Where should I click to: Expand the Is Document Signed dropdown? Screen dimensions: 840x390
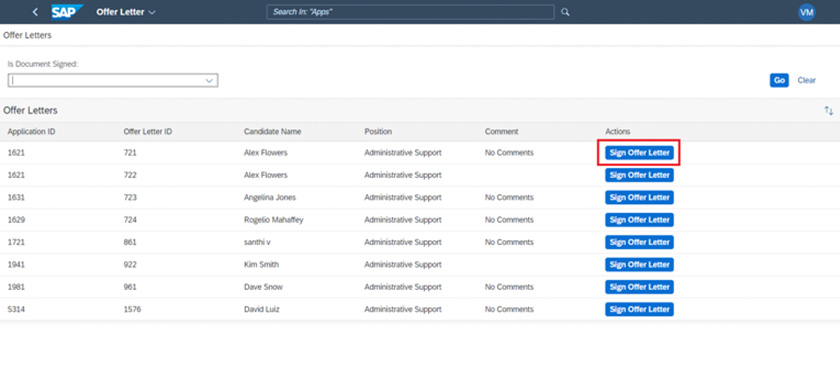209,80
